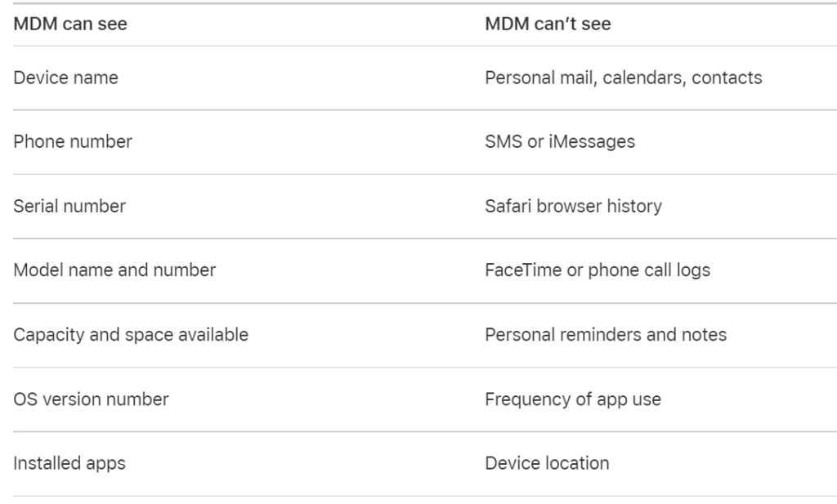Click the "Phone number" row text

73,141
